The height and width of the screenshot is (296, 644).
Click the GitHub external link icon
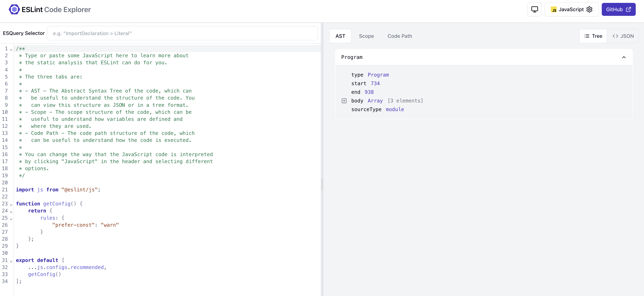point(628,10)
